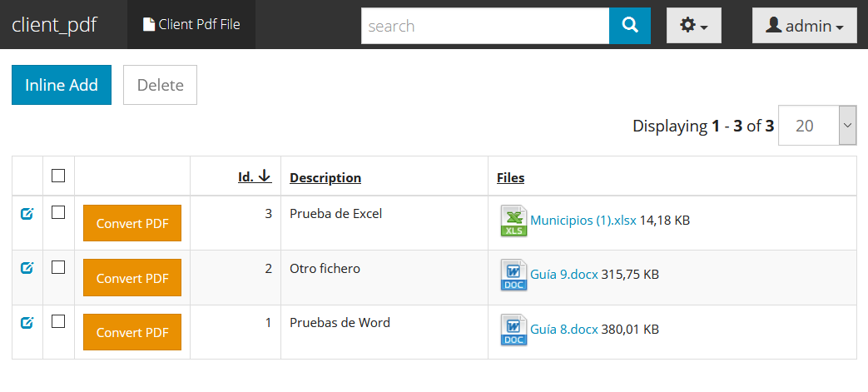Open the admin user dropdown
868x392 pixels.
pos(805,26)
